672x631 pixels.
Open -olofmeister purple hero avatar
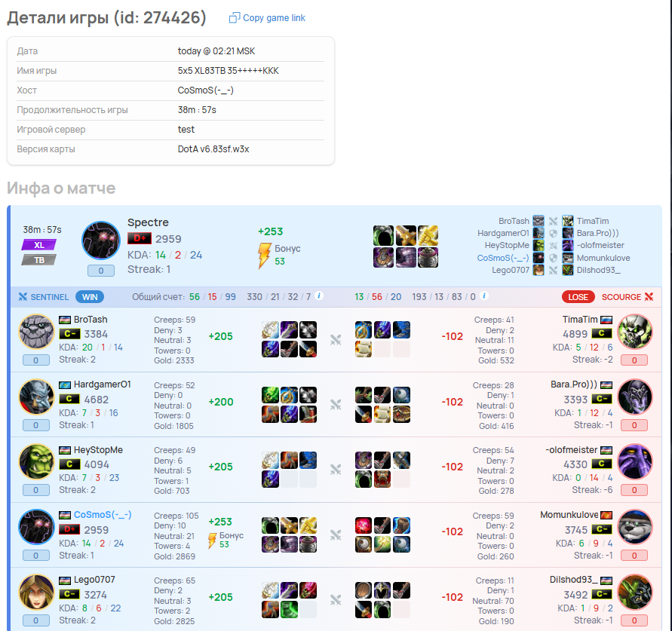click(x=635, y=462)
